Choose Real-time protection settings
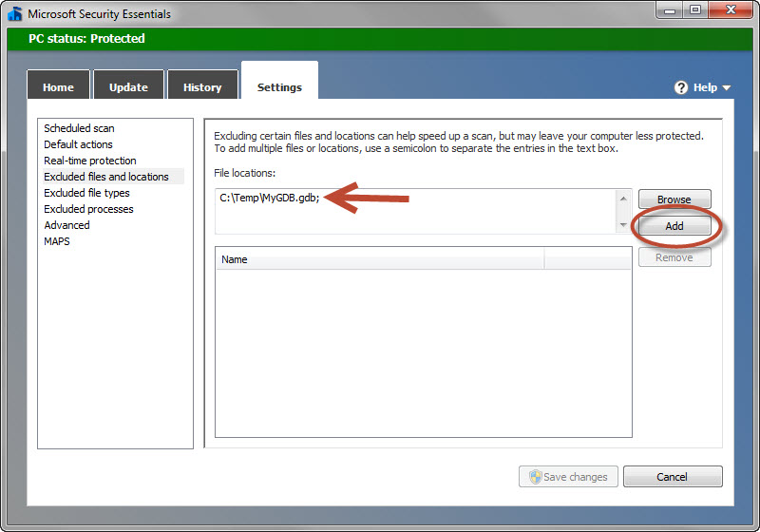The height and width of the screenshot is (532, 760). [x=90, y=161]
